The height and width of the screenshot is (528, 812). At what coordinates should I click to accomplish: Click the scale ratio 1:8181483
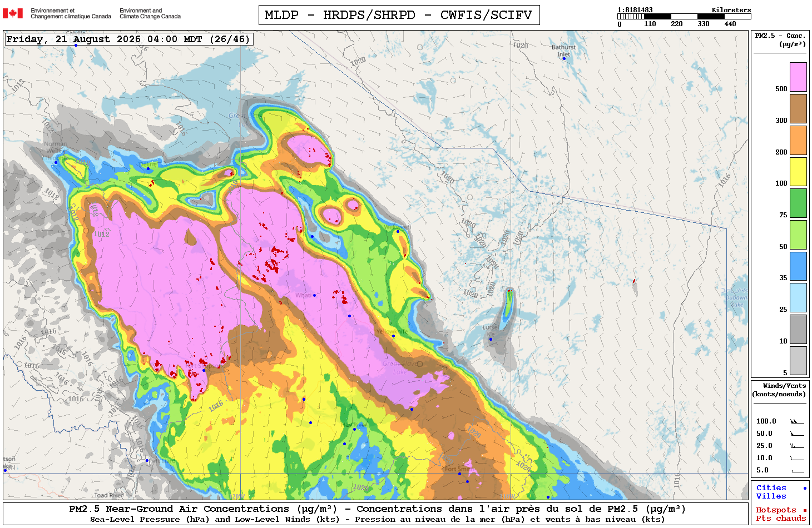(x=635, y=10)
